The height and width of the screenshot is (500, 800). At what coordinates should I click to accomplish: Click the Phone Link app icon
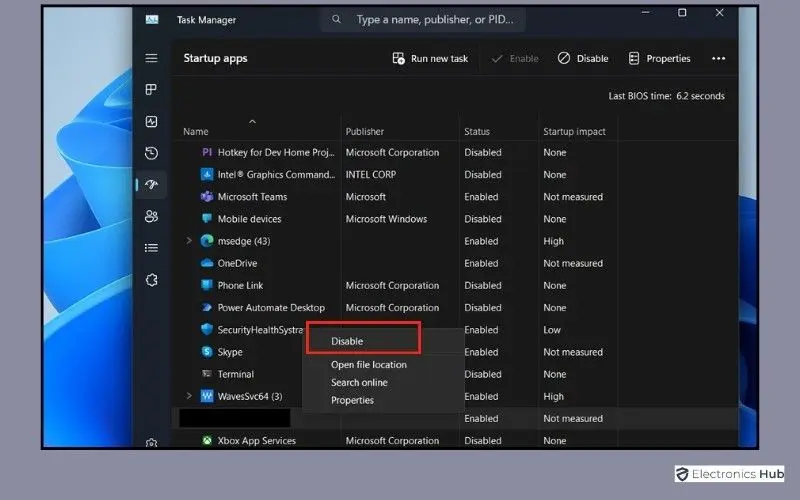(207, 285)
